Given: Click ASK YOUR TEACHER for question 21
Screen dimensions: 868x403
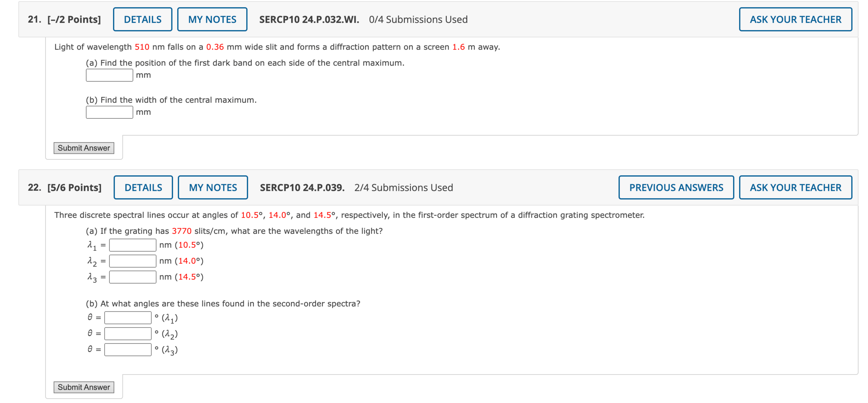Looking at the screenshot, I should pyautogui.click(x=795, y=19).
